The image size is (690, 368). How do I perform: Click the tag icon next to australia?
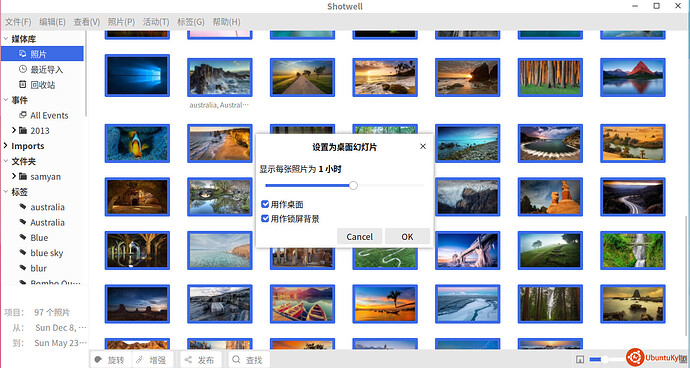click(x=23, y=207)
